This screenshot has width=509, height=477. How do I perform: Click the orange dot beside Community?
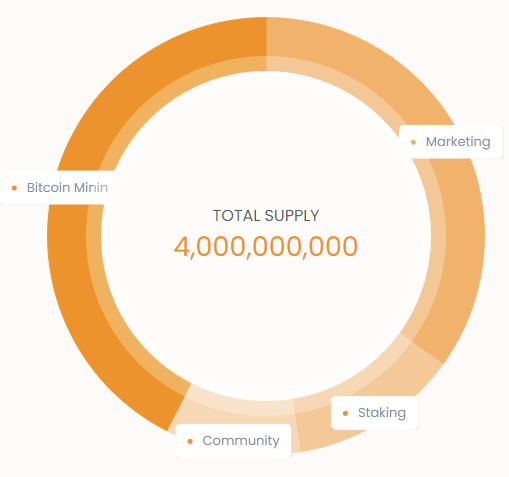click(190, 441)
